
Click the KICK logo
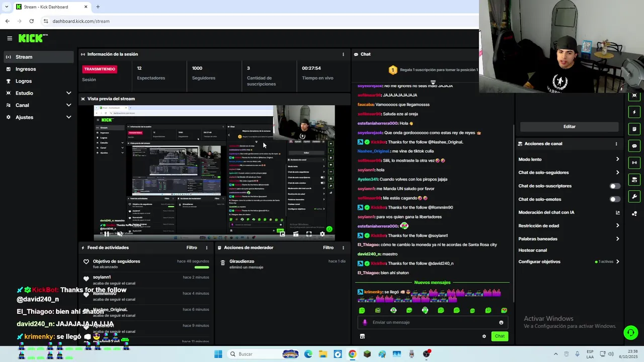click(x=33, y=38)
